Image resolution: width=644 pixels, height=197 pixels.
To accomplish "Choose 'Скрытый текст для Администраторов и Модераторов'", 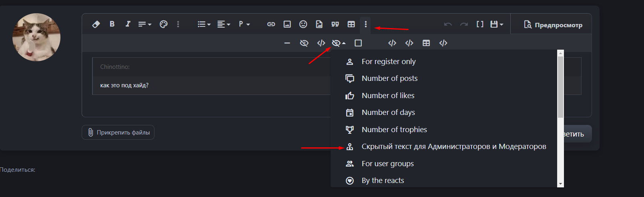I will click(453, 147).
